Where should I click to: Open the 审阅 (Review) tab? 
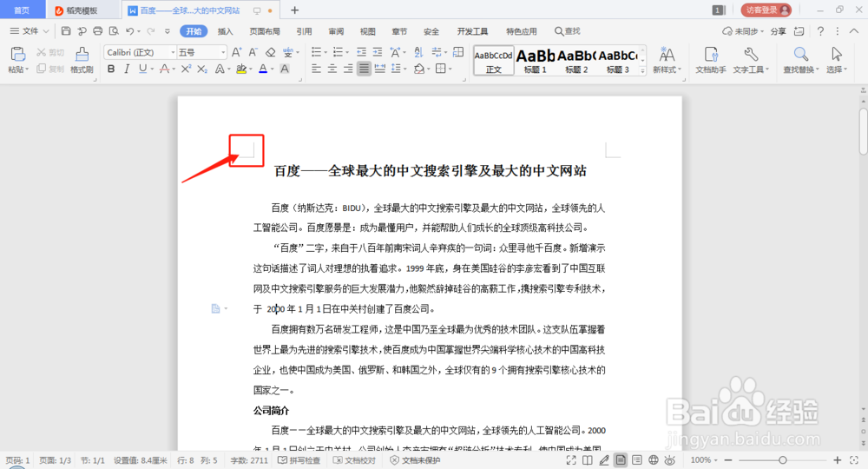336,31
